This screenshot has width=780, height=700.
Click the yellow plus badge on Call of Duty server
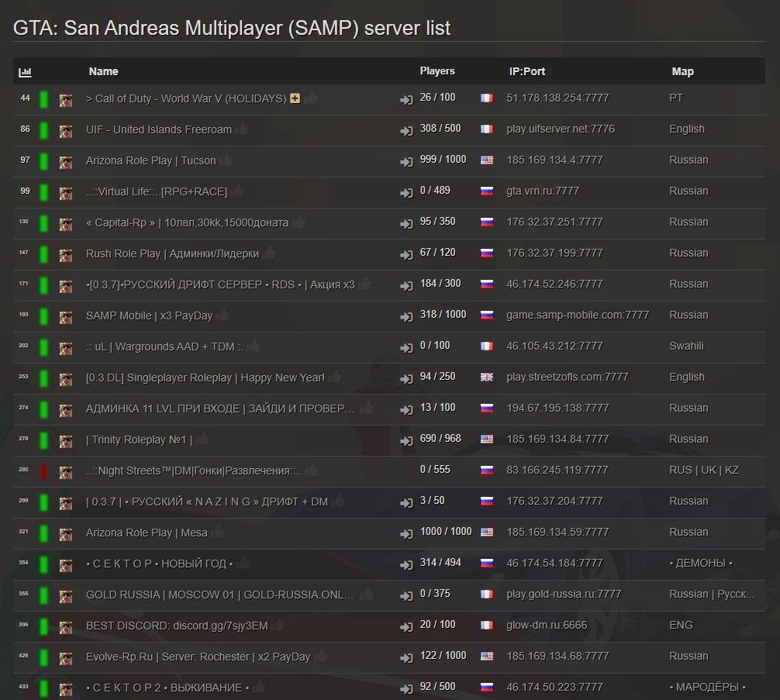pyautogui.click(x=295, y=98)
